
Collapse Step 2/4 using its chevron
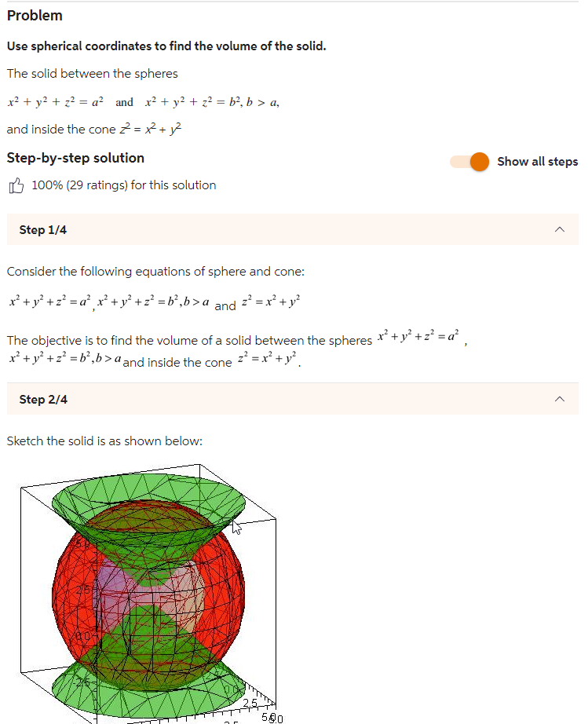tap(560, 399)
